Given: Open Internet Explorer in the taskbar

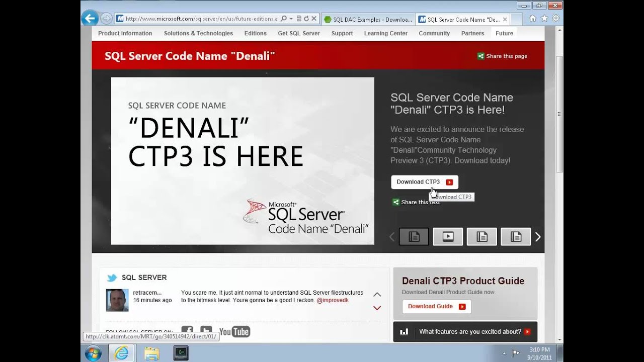Looking at the screenshot, I should pos(121,353).
